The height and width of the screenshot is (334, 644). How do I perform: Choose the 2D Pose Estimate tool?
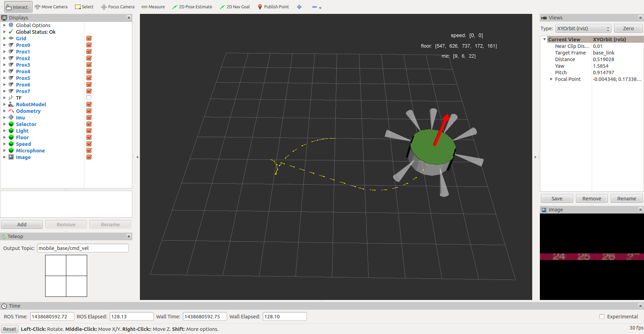[x=192, y=7]
